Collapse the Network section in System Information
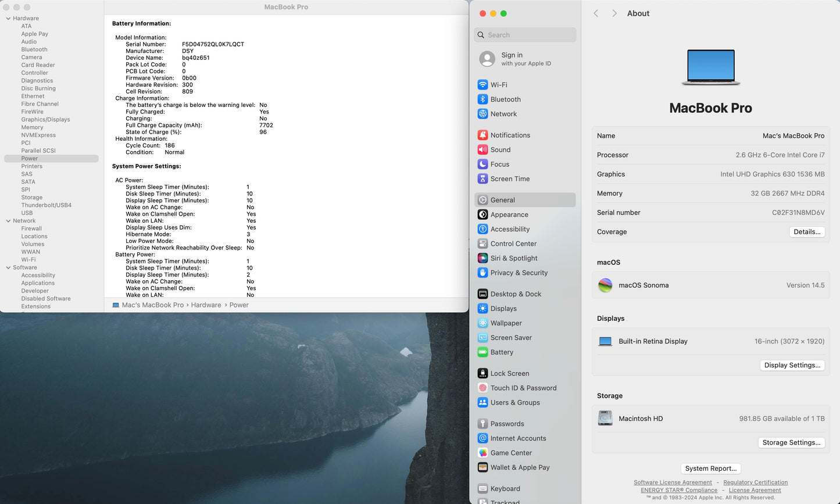The width and height of the screenshot is (840, 504). point(8,221)
